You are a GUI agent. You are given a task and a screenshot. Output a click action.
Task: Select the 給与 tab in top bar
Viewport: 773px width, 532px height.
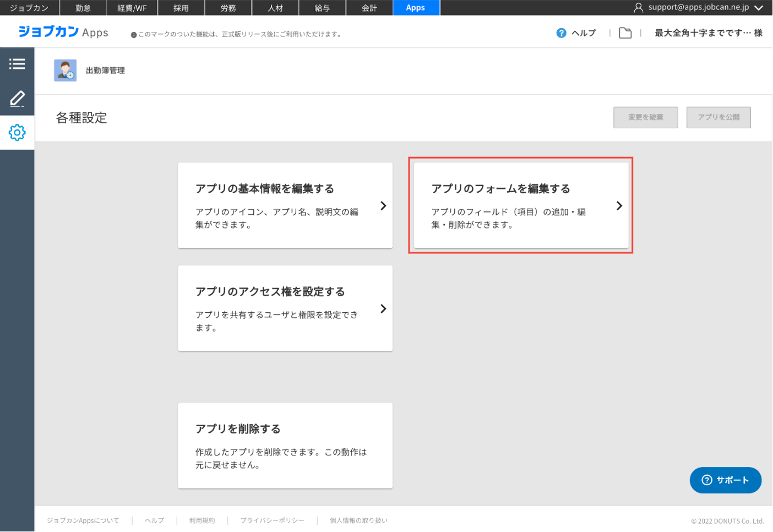(322, 8)
